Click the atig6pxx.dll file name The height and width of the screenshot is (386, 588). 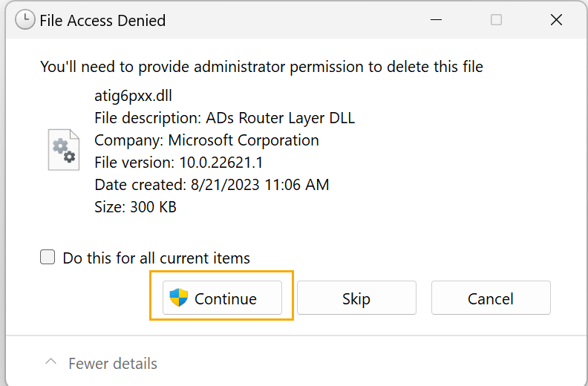[x=133, y=96]
